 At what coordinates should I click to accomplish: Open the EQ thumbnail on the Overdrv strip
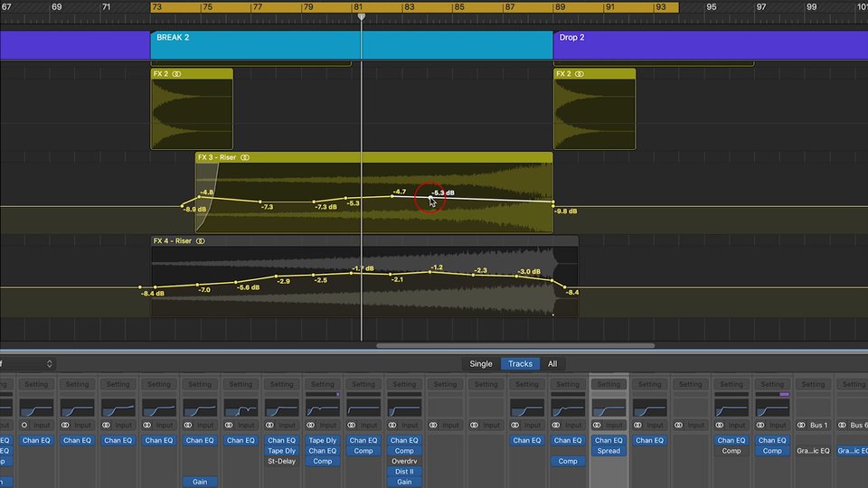click(404, 408)
